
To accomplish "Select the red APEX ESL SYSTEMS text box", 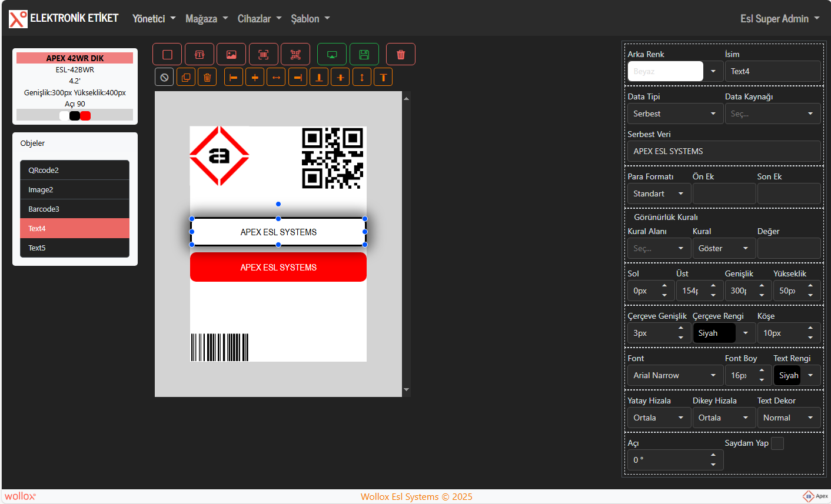I will click(278, 267).
